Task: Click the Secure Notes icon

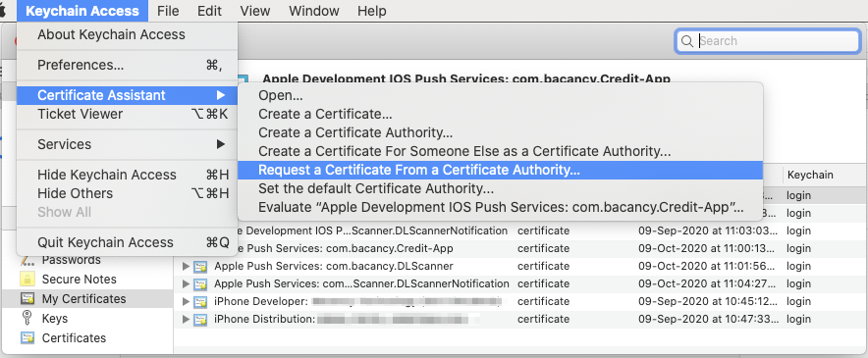Action: pyautogui.click(x=27, y=280)
